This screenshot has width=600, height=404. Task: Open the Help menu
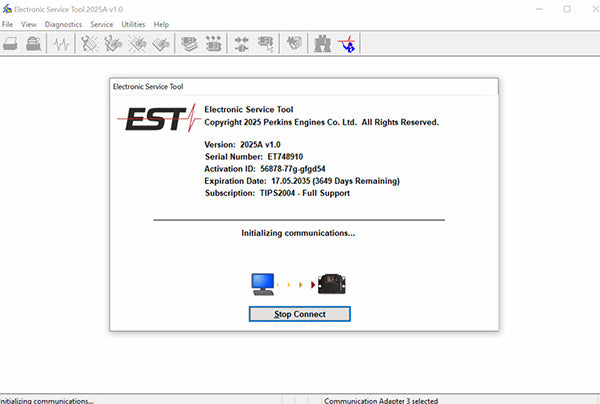click(161, 24)
